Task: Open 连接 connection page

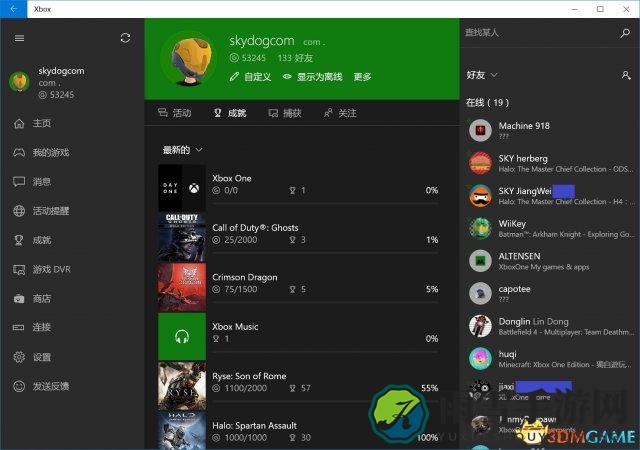Action: (42, 327)
